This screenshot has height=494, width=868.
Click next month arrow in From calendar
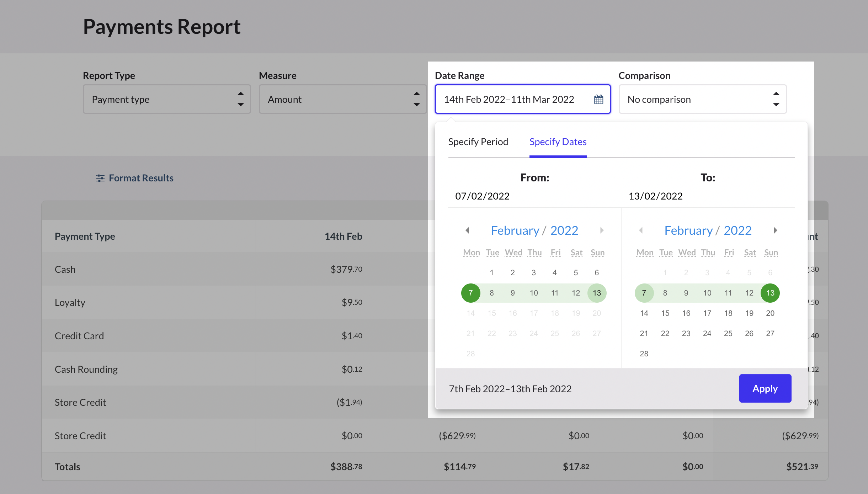pyautogui.click(x=602, y=230)
